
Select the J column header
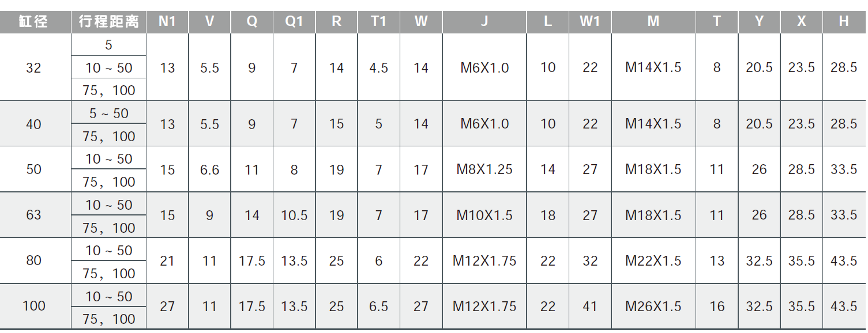coord(484,22)
